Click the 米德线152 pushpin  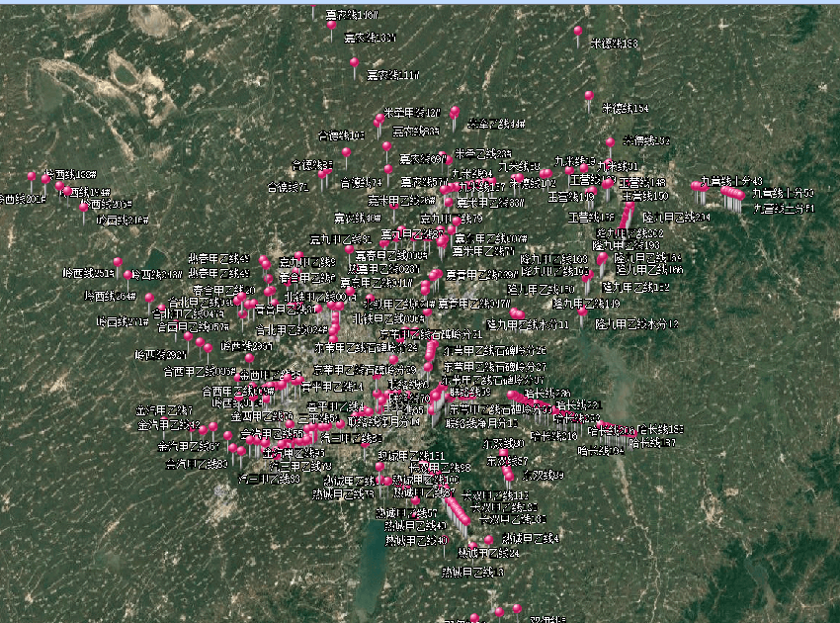[610, 142]
